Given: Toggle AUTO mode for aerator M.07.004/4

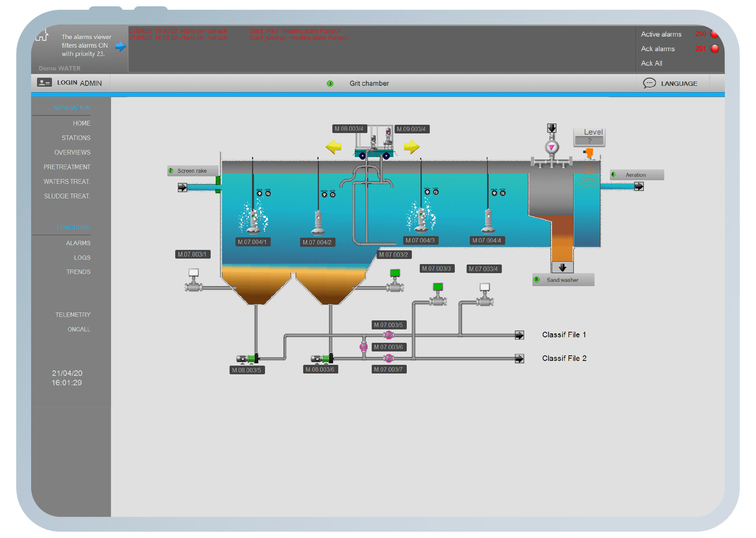Looking at the screenshot, I should (503, 193).
